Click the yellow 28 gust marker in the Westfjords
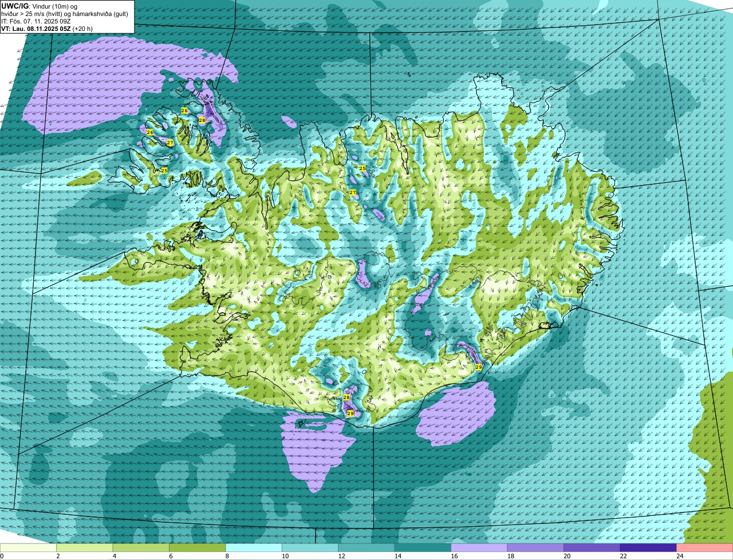This screenshot has height=560, width=733. (202, 120)
